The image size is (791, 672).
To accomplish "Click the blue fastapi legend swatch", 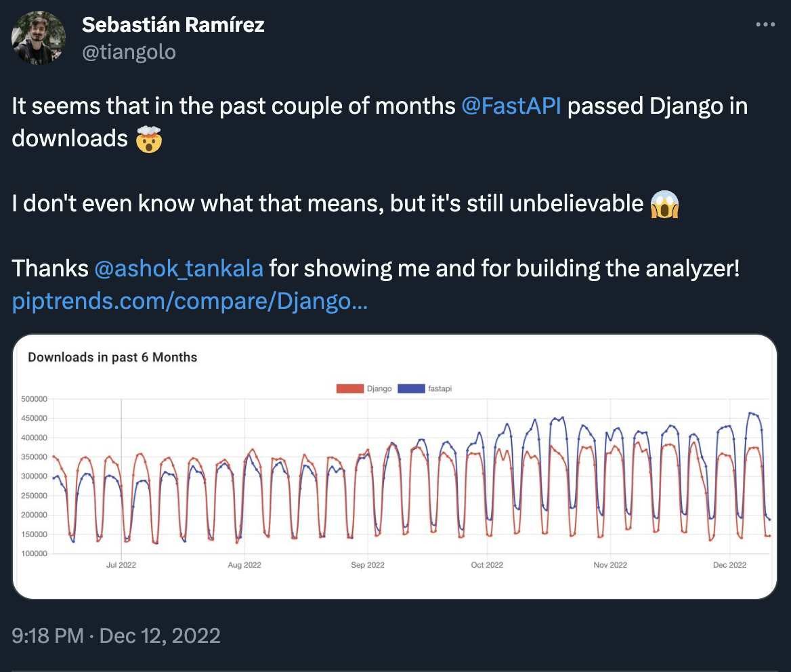I will tap(410, 389).
